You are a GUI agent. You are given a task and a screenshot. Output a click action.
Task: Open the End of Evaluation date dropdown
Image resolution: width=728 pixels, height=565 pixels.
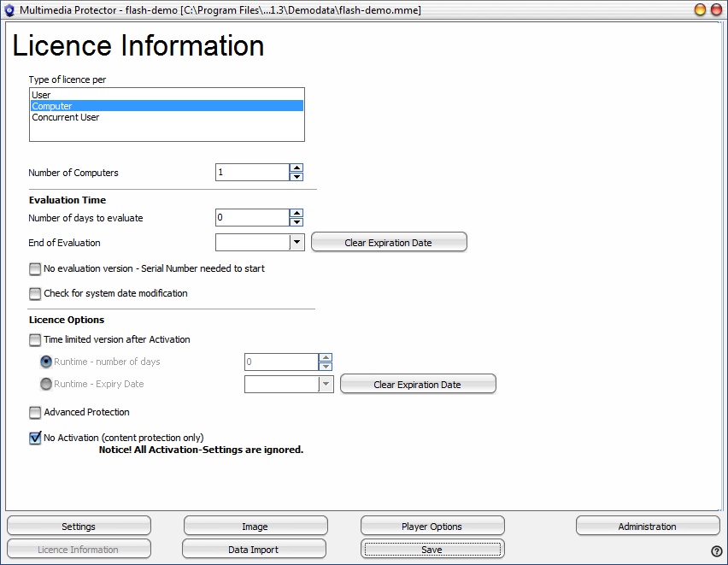[296, 243]
